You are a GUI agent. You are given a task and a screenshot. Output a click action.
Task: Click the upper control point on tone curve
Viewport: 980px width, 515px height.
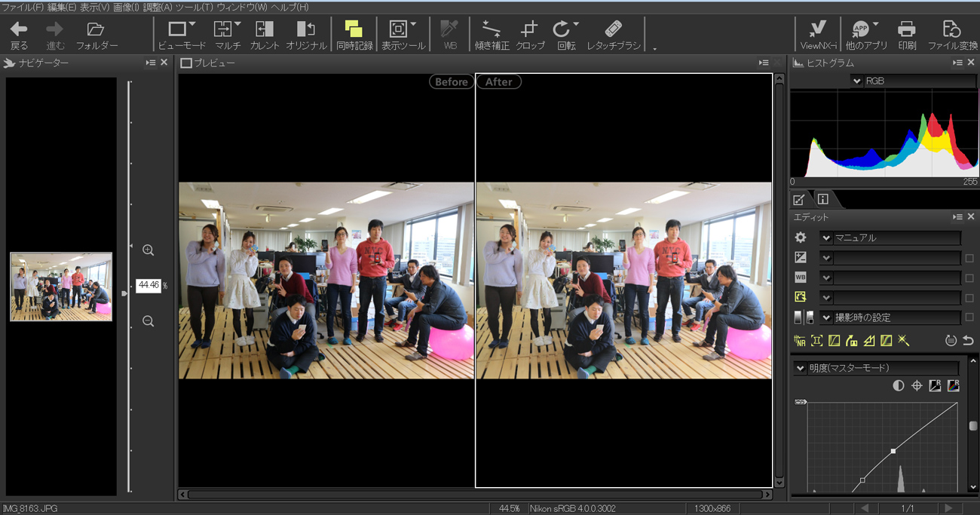[893, 451]
